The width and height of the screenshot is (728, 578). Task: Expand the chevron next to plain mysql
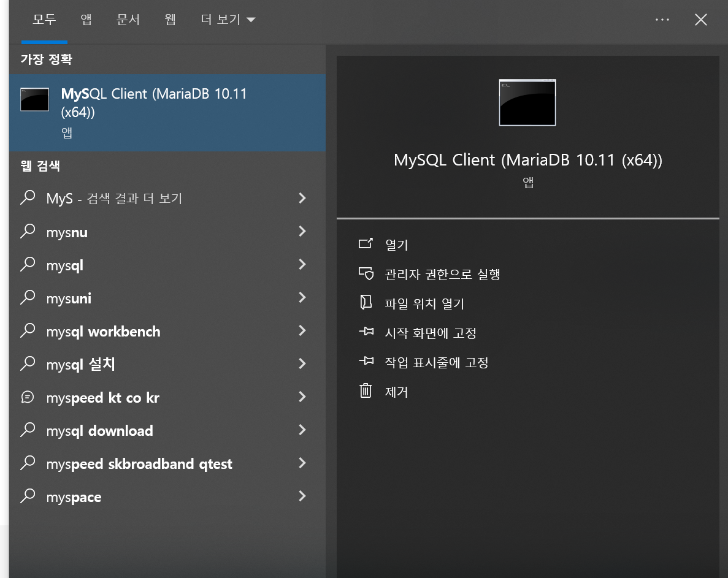302,264
